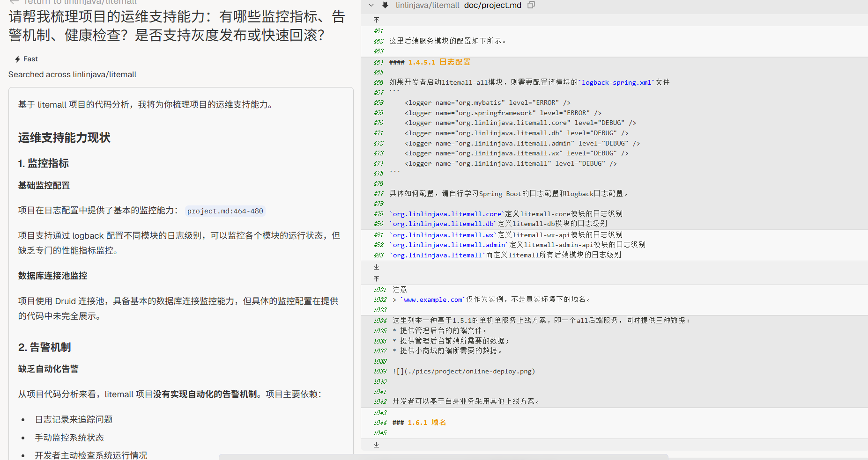Click the back arrow to return to litemall
Screen dimensions: 868x460
(x=14, y=2)
